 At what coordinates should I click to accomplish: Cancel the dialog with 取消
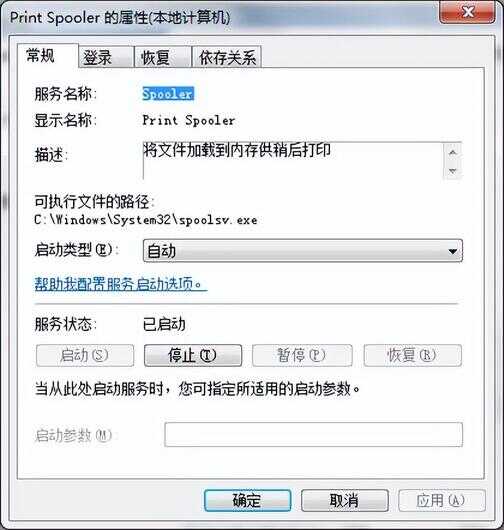point(345,500)
